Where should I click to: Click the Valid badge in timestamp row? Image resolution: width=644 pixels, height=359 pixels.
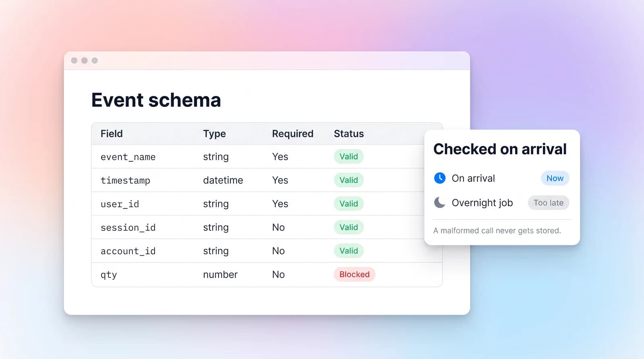[x=349, y=180]
